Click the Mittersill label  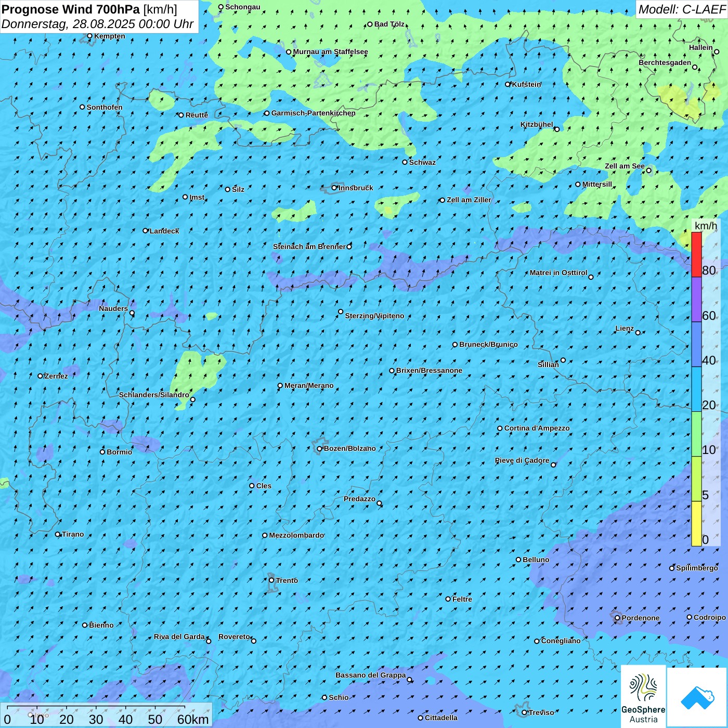[x=597, y=184]
